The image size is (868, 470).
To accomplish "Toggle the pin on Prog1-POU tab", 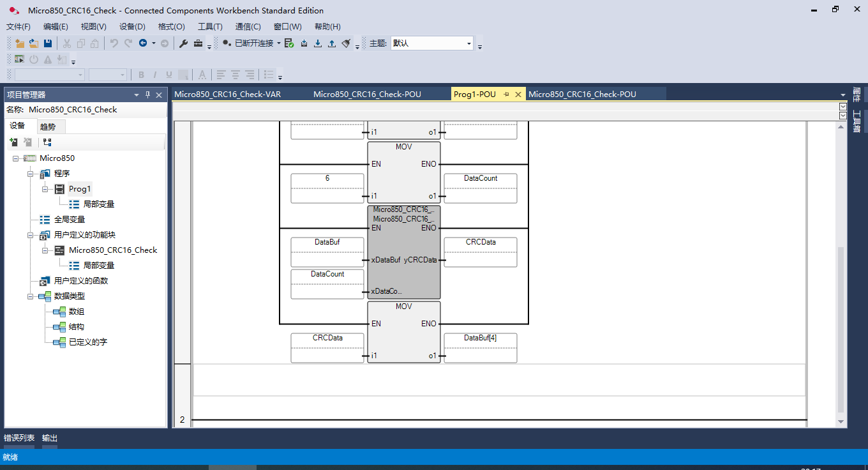I will point(506,95).
